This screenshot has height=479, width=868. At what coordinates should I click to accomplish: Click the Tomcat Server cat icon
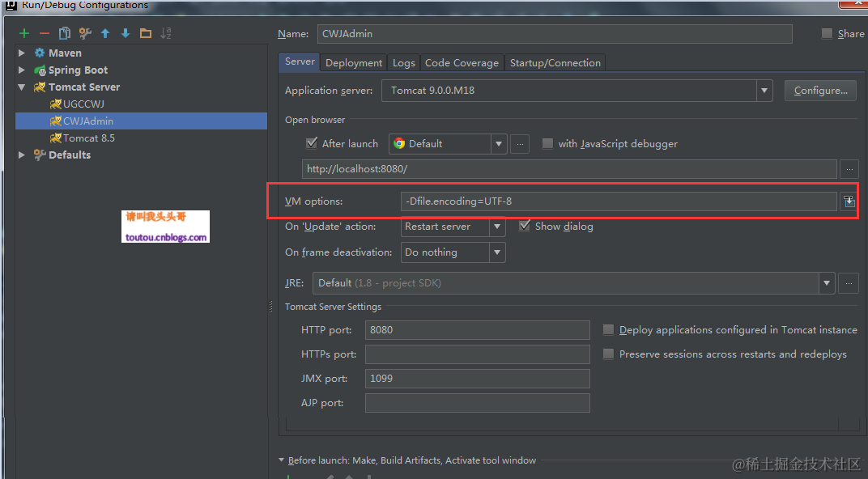(x=40, y=87)
